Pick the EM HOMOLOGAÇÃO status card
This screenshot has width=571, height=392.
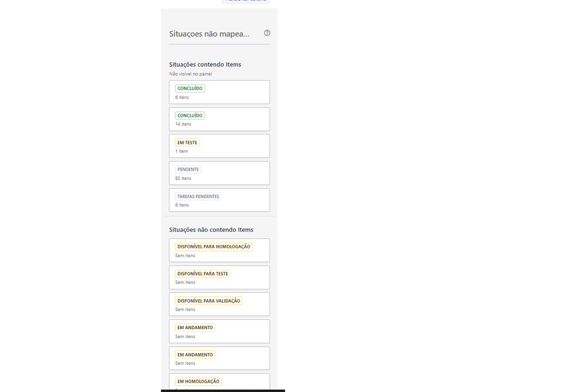pos(219,382)
